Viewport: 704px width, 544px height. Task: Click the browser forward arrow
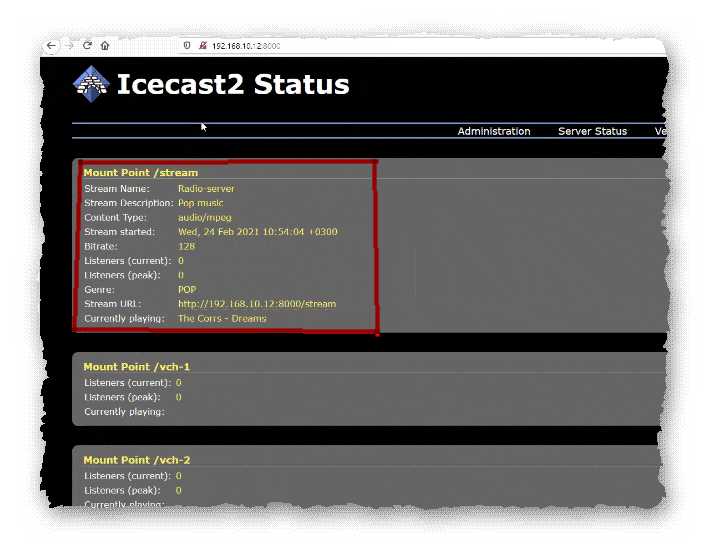click(x=69, y=45)
